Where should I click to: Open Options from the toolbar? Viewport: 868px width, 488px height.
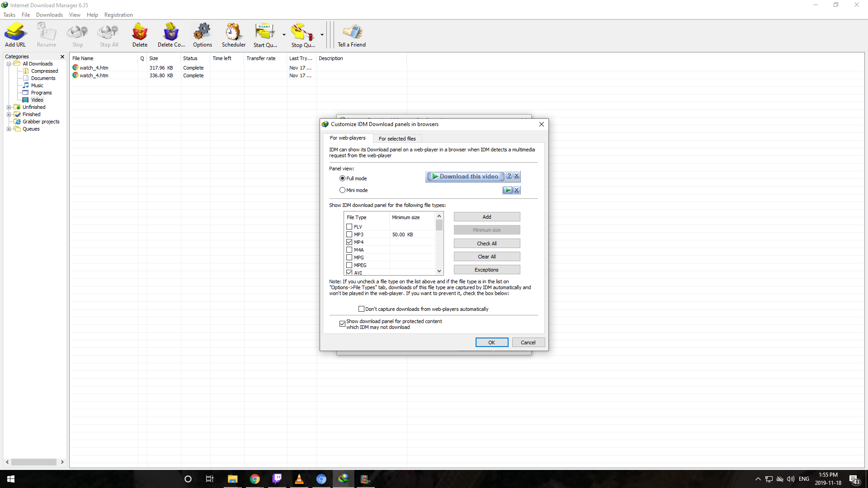[203, 35]
